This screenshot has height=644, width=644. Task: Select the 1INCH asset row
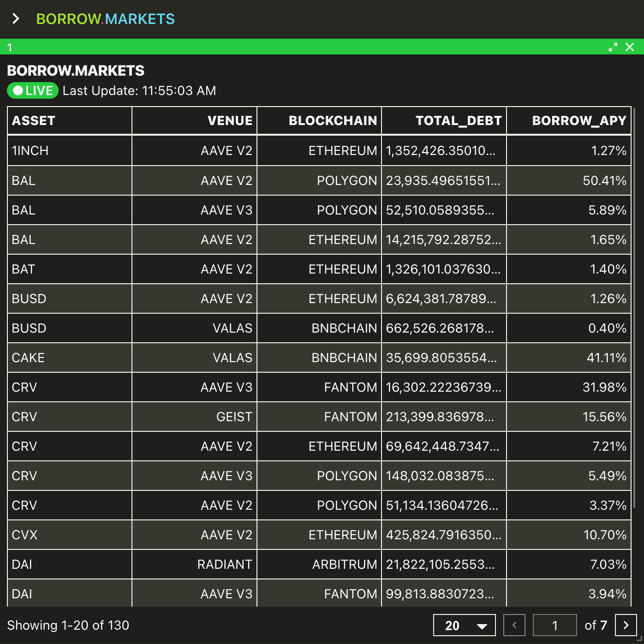(319, 150)
